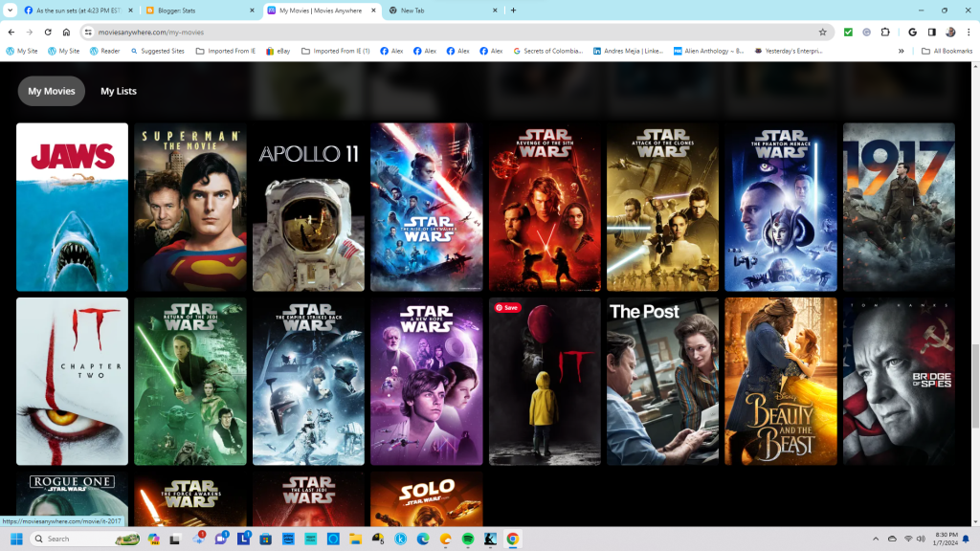Click the Pinterest Save button on IT poster
Screen dimensions: 980x551
pyautogui.click(x=507, y=308)
